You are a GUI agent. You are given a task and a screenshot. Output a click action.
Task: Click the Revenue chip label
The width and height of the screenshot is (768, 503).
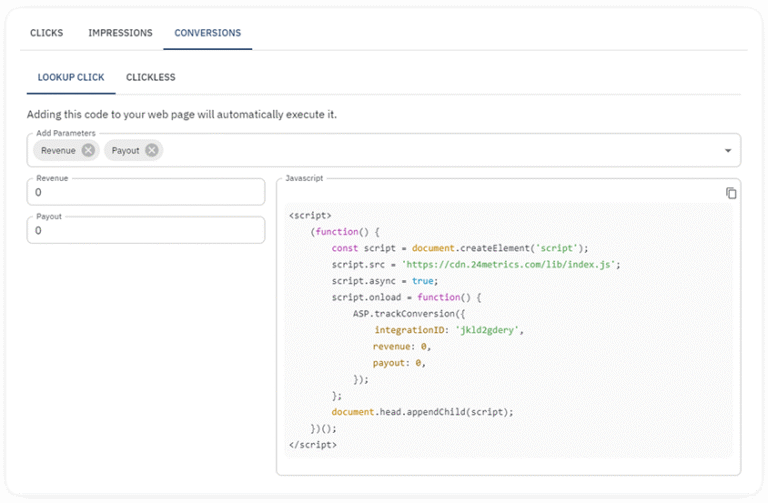point(58,150)
